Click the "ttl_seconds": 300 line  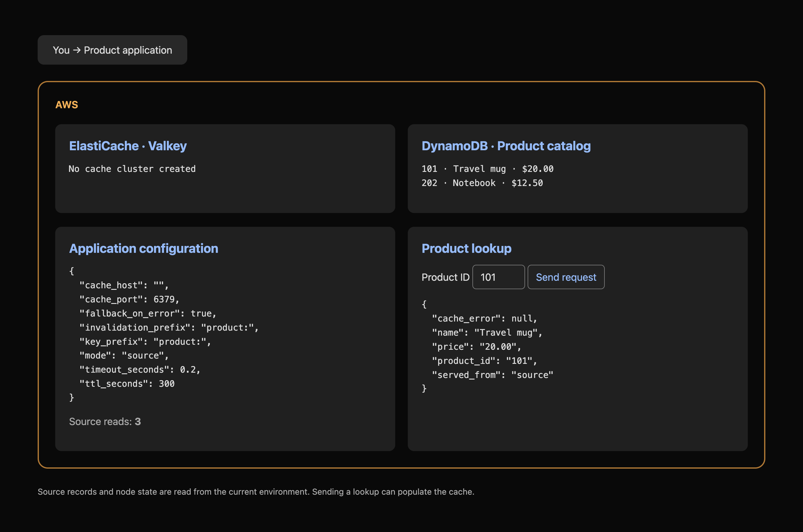127,383
